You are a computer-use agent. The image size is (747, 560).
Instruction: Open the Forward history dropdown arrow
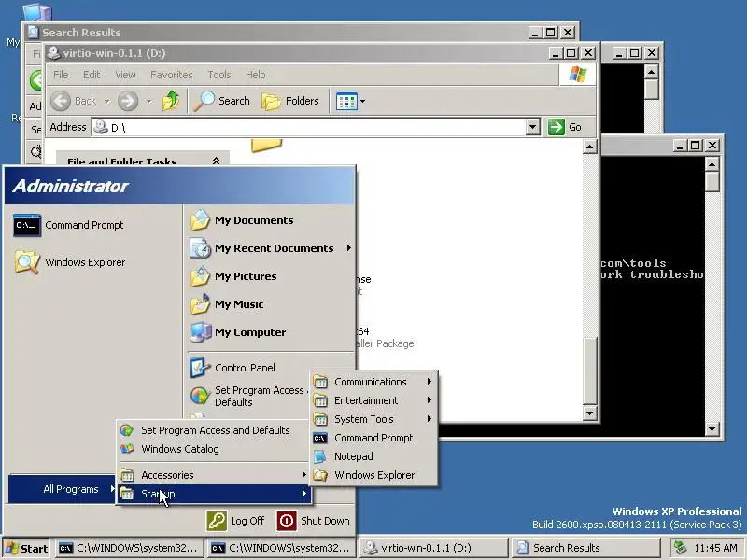coord(149,101)
